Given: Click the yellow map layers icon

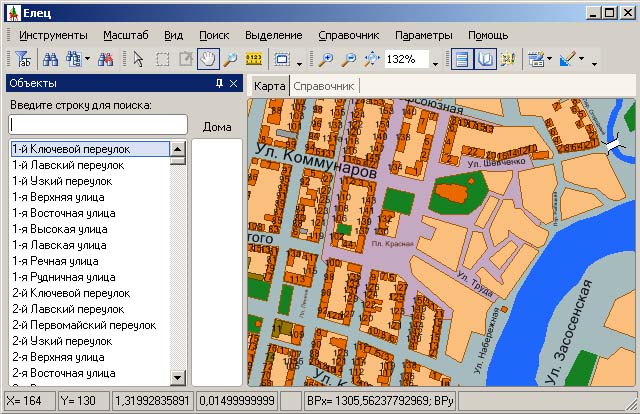Looking at the screenshot, I should (508, 59).
